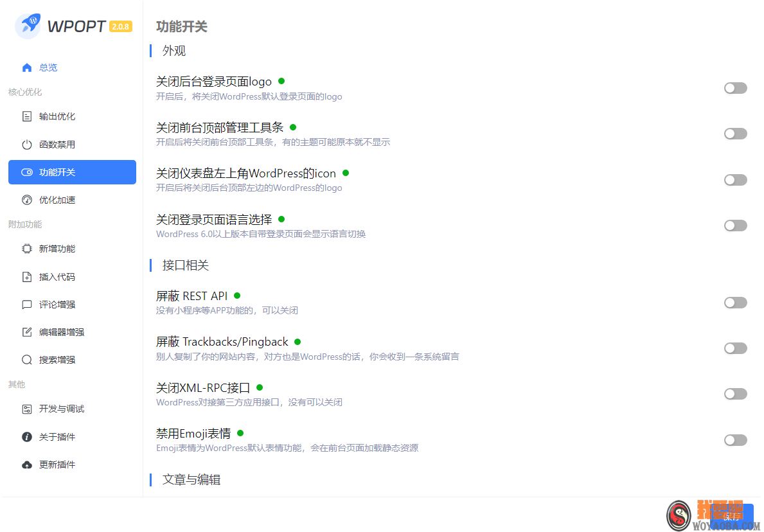Click the 功能开关 highlighted sidebar icon
764x532 pixels.
pos(26,172)
